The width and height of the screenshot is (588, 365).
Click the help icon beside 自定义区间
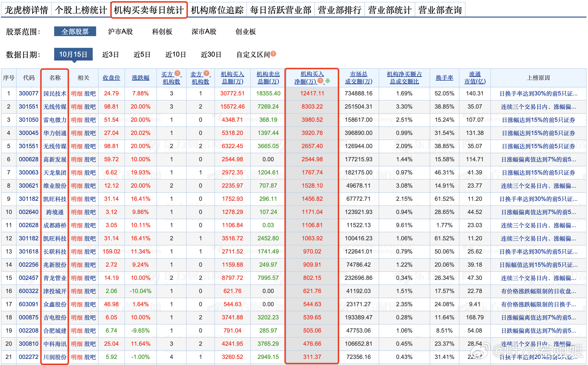click(274, 54)
